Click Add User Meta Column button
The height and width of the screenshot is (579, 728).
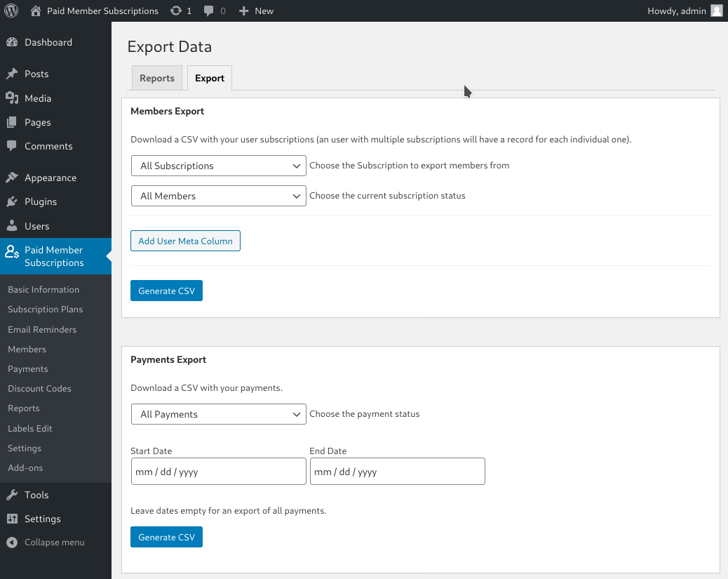point(185,241)
